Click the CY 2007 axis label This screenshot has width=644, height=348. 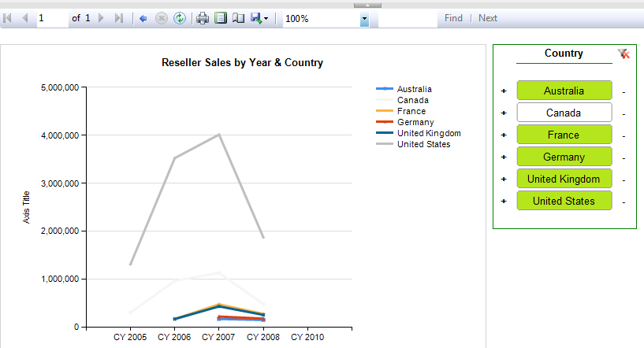pyautogui.click(x=218, y=337)
